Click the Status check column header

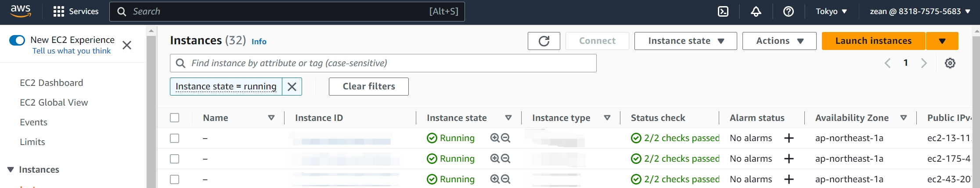click(x=658, y=118)
